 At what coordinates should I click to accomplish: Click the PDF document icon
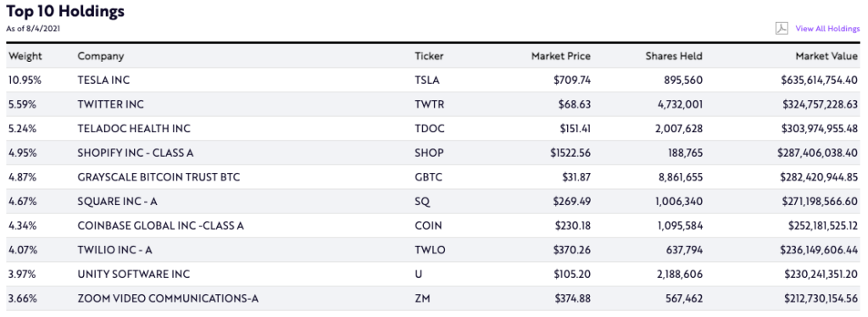point(781,28)
